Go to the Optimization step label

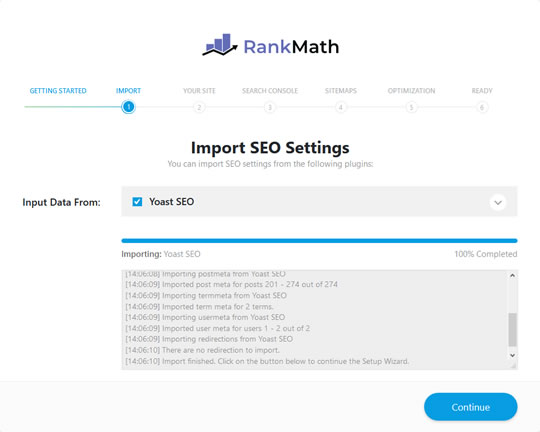[x=411, y=91]
